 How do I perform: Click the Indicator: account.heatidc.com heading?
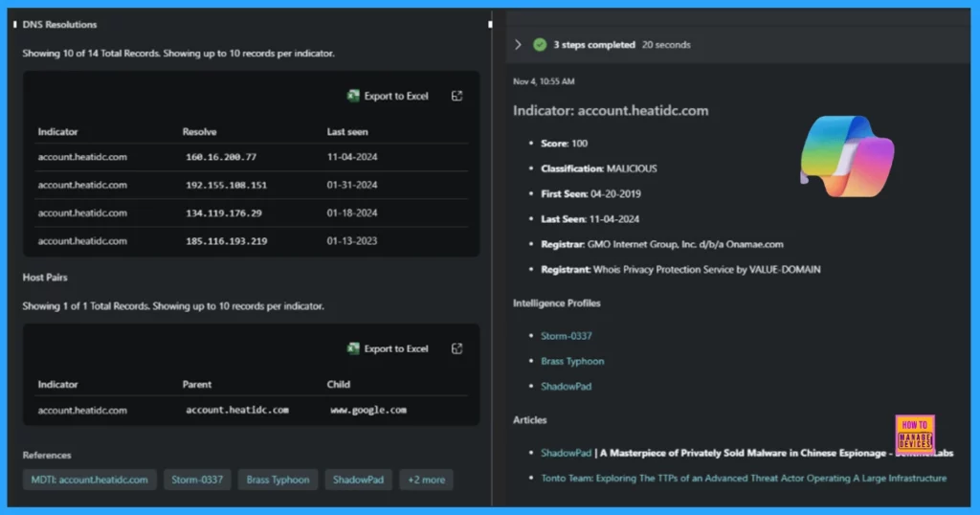click(611, 111)
